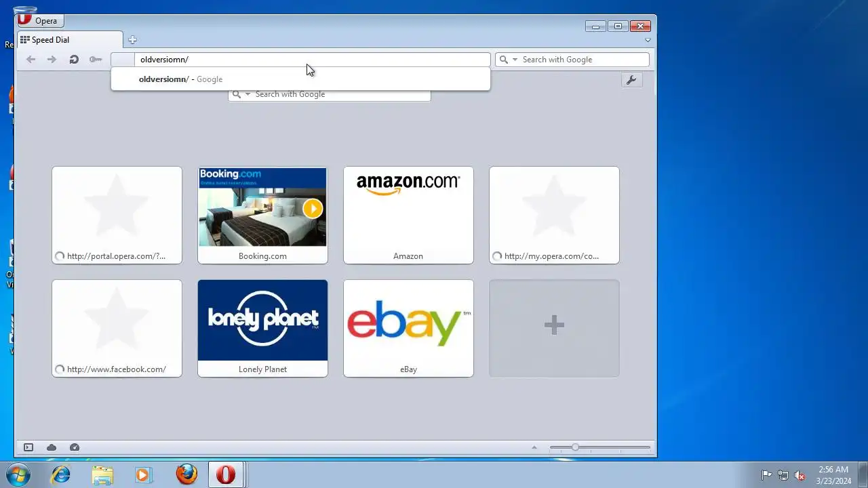
Task: Close the Opera window
Action: 640,26
